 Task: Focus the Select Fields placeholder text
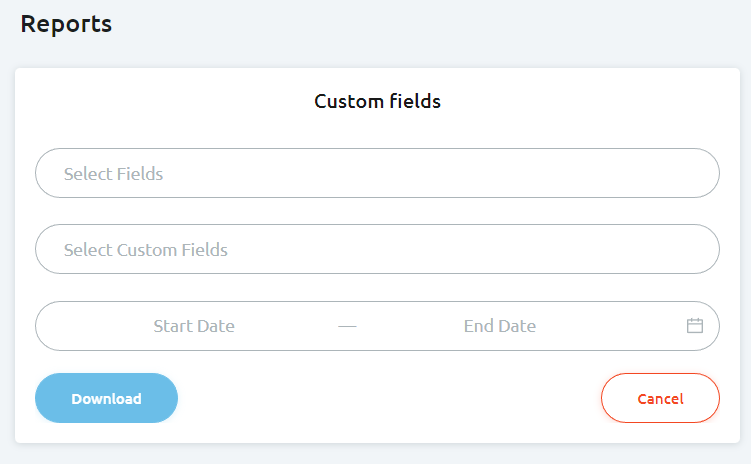(114, 174)
